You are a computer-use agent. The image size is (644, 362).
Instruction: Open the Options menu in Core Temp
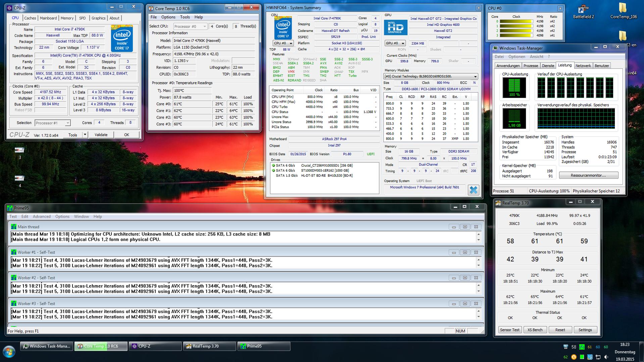pos(168,17)
